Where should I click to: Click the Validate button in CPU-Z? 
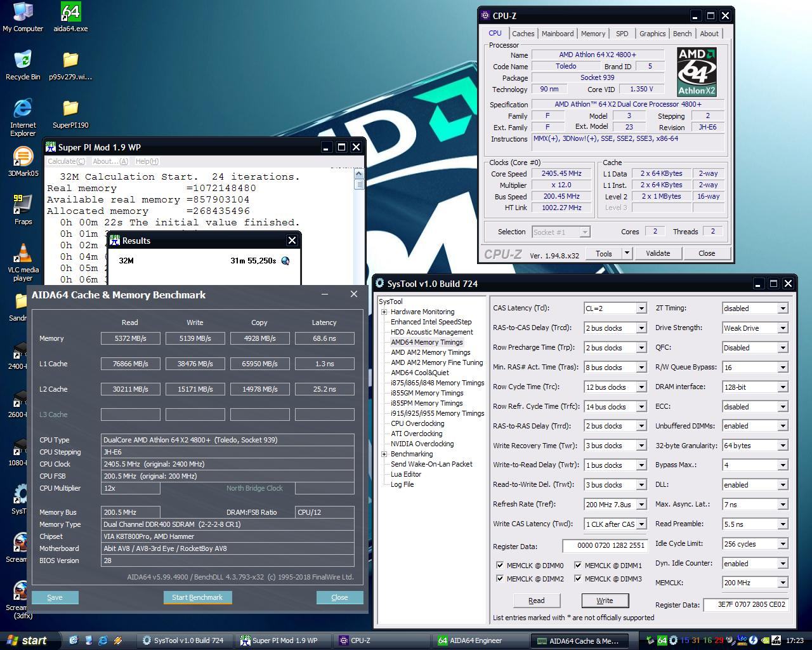coord(658,253)
